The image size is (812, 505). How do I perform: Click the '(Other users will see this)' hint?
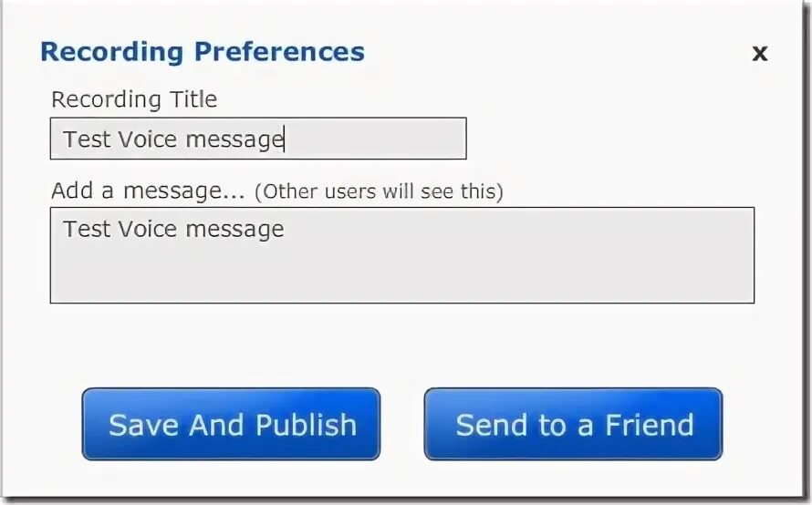point(379,191)
